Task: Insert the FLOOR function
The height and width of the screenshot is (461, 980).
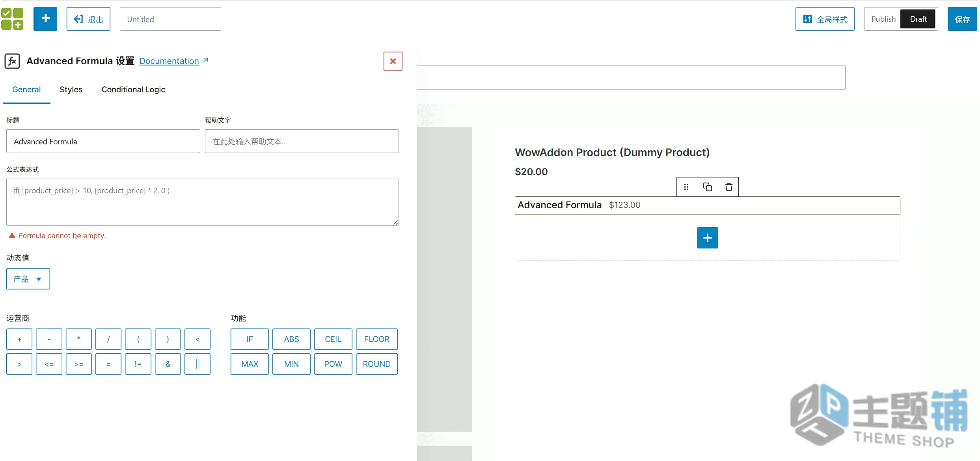Action: (x=377, y=339)
